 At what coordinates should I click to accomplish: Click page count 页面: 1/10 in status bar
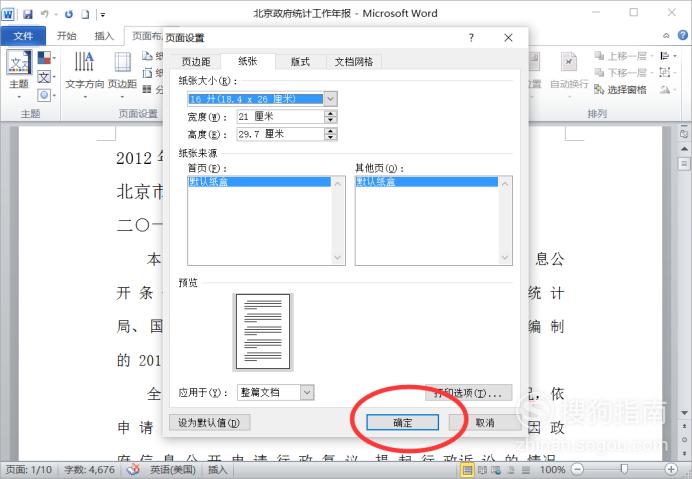29,470
